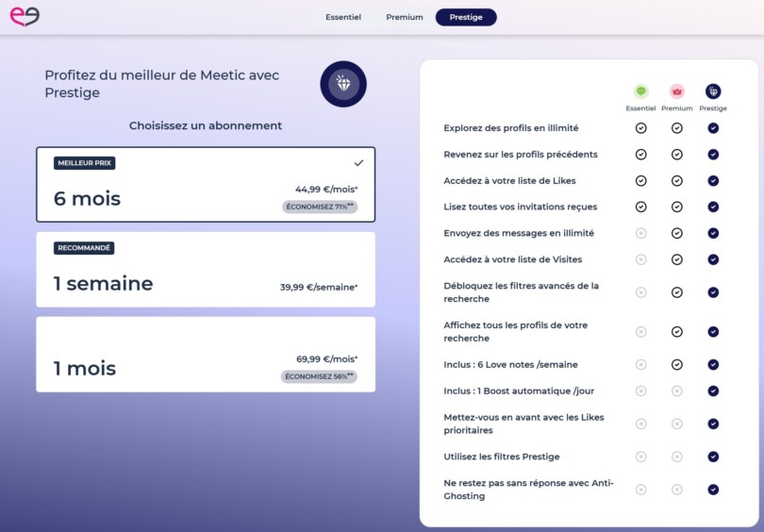The height and width of the screenshot is (532, 764).
Task: Click Premium cross for Boost automatique
Action: click(677, 391)
